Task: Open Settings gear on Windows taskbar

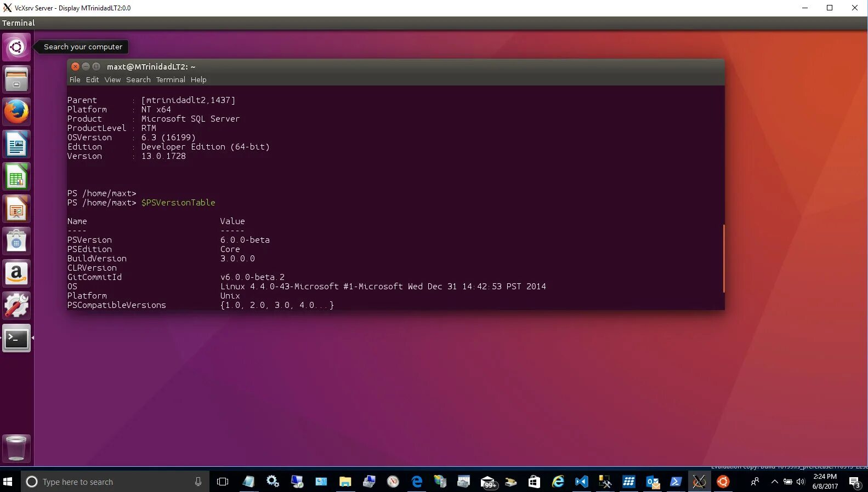Action: pyautogui.click(x=273, y=482)
